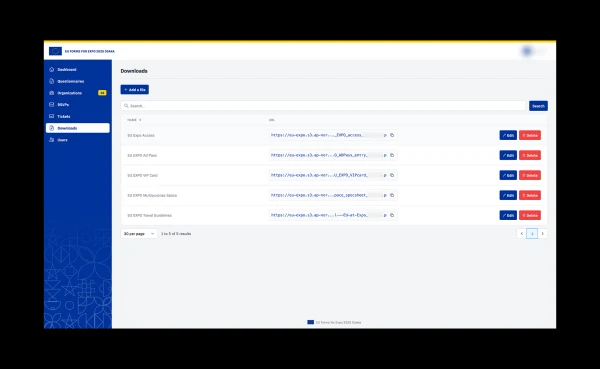The width and height of the screenshot is (600, 369).
Task: Select page 1 in pagination
Action: pos(532,233)
